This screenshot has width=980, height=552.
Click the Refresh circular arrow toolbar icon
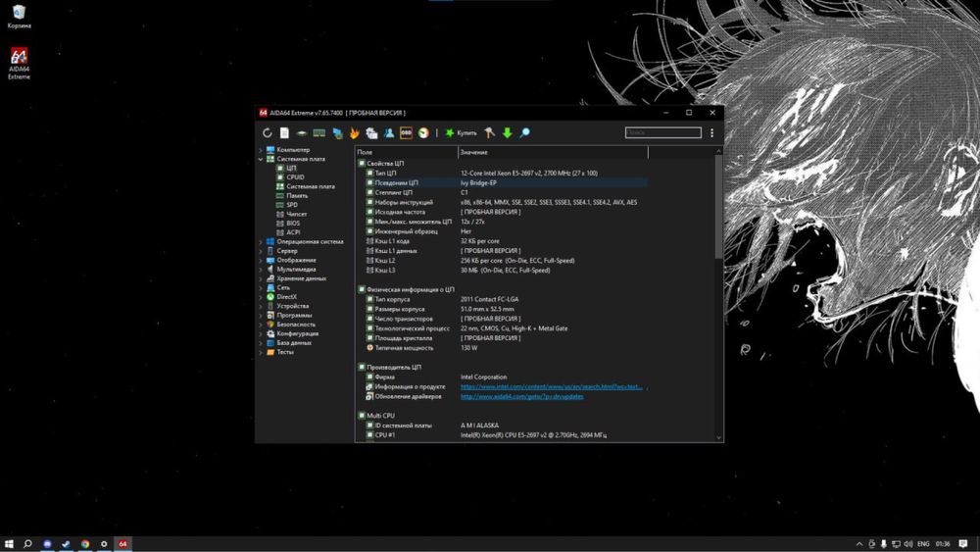[x=267, y=133]
